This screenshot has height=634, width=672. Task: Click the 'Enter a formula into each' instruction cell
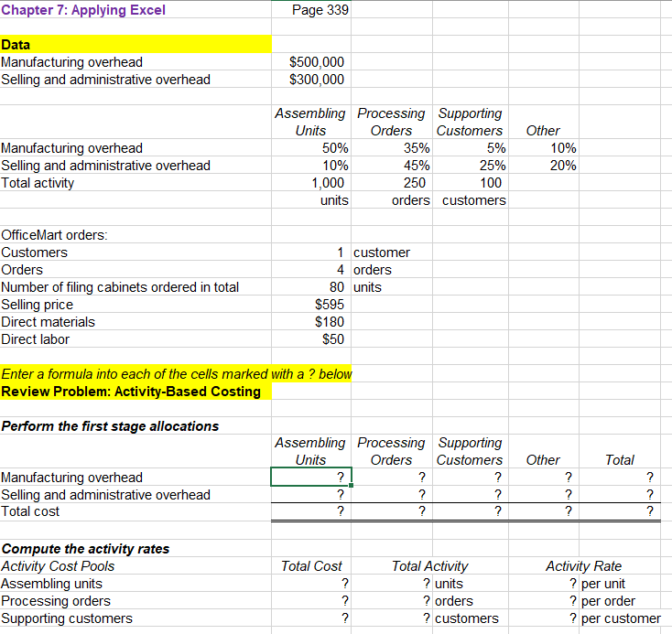[x=176, y=374]
